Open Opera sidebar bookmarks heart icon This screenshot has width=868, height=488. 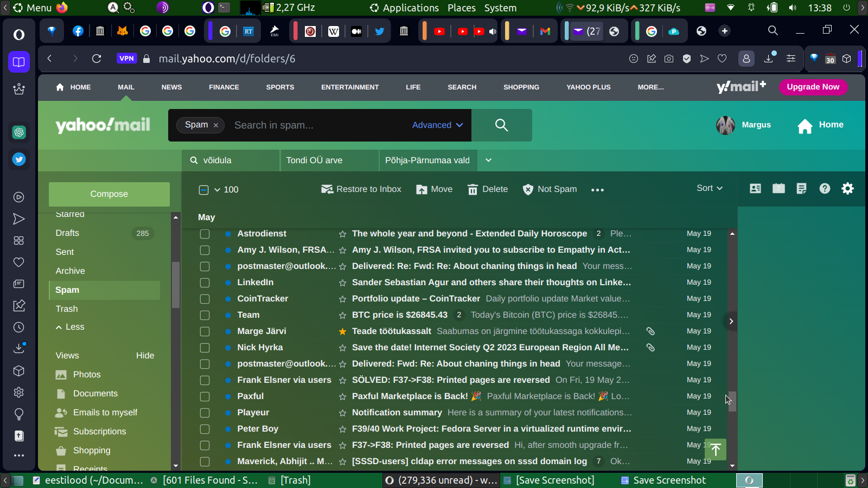[19, 262]
